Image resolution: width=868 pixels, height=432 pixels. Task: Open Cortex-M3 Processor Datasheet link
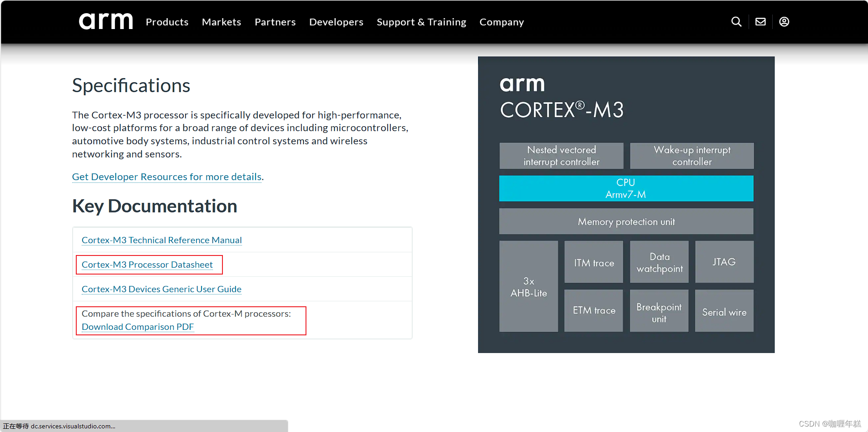coord(147,265)
